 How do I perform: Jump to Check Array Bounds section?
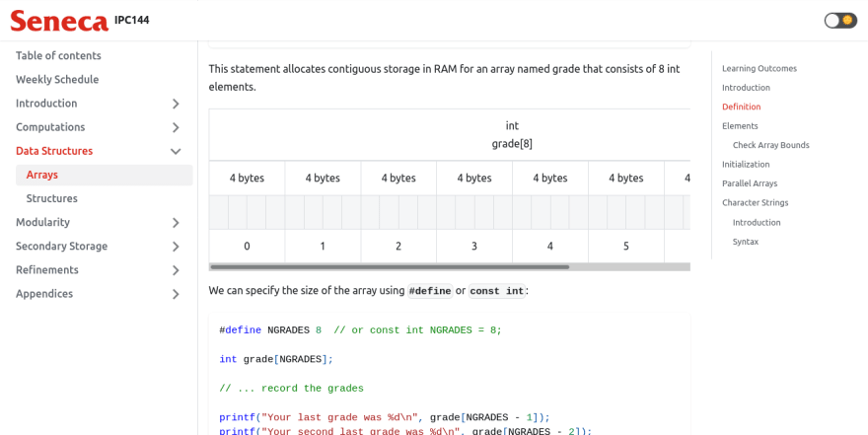click(x=771, y=145)
